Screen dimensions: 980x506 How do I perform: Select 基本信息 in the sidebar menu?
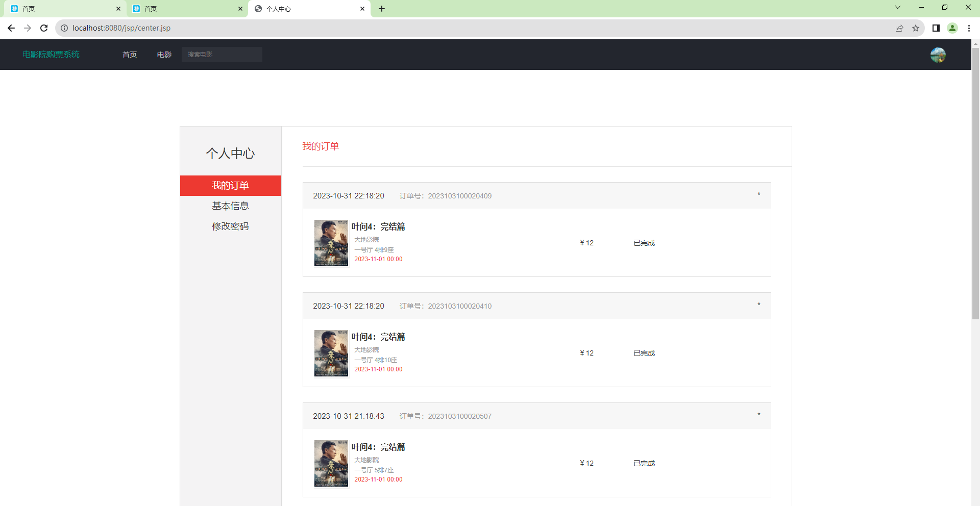tap(230, 206)
